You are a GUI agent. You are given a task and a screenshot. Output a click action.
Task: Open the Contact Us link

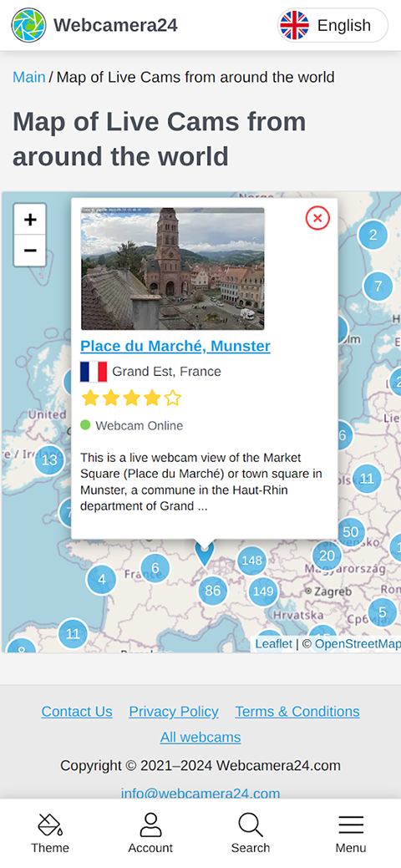tap(77, 711)
